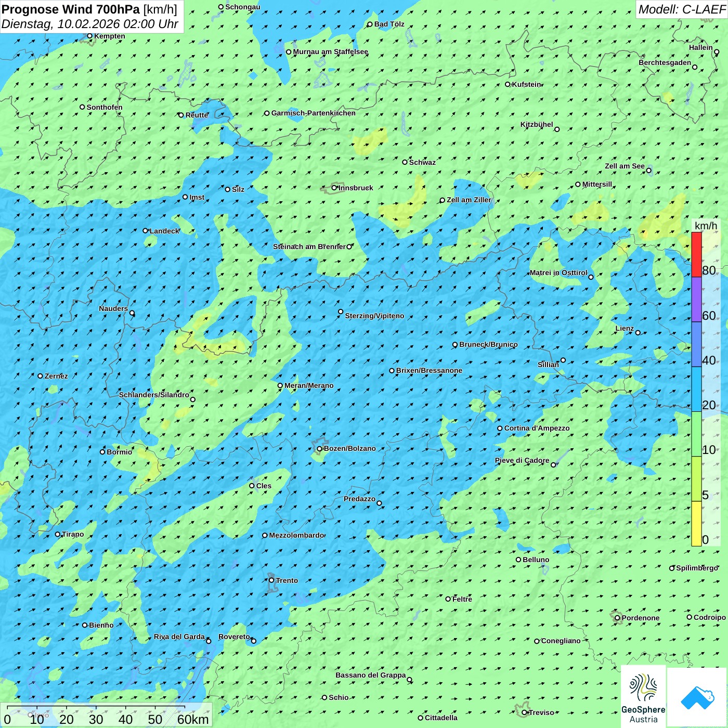The height and width of the screenshot is (728, 728).
Task: Click the 'Reutte' label
Action: point(197,115)
